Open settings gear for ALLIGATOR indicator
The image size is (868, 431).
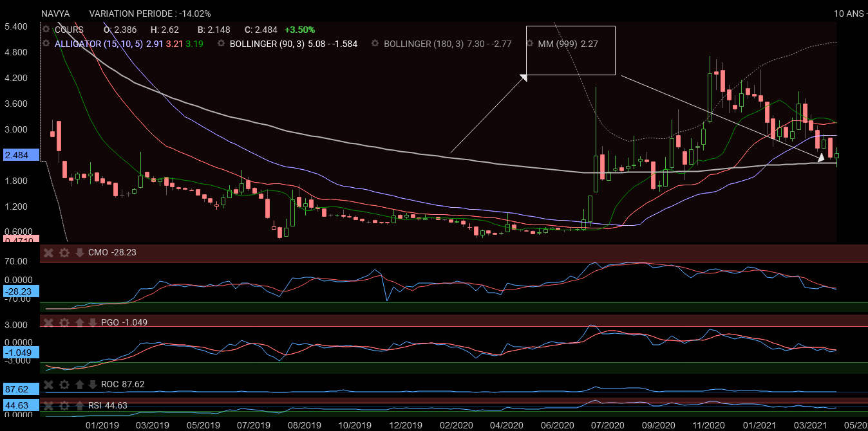[46, 44]
